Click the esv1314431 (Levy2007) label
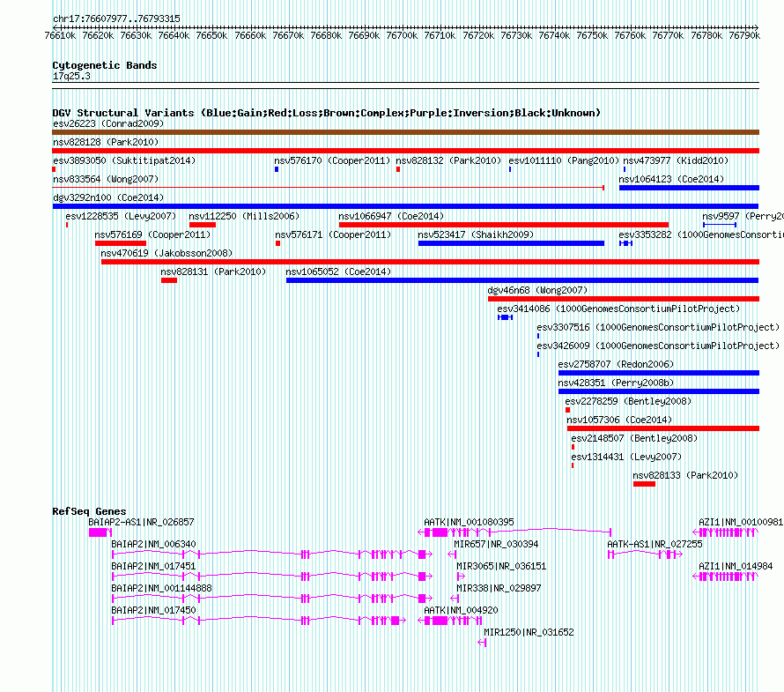The image size is (784, 692). 626,457
